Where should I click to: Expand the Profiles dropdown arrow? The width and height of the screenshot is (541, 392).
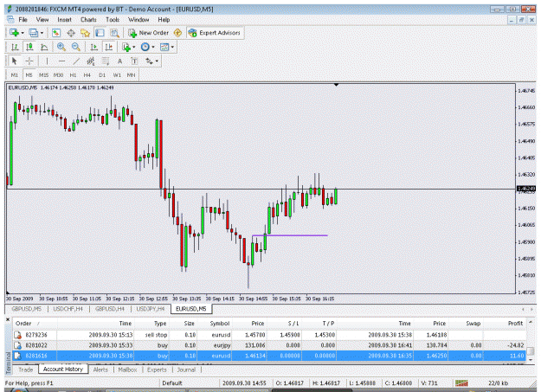(x=42, y=33)
